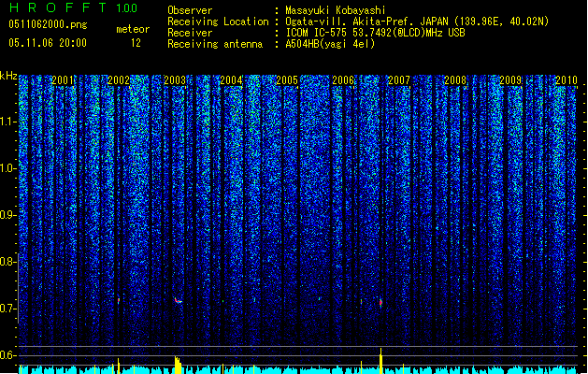The image size is (588, 374).
Task: Click the 2006 time marker
Action: [x=343, y=80]
